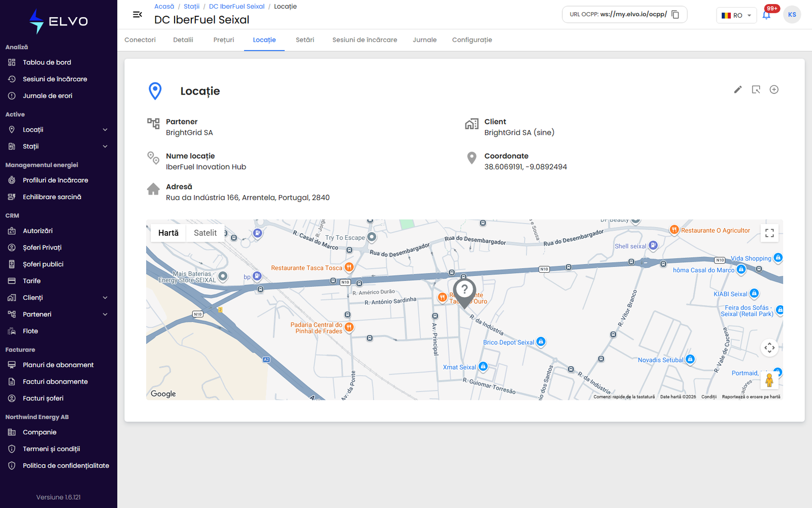812x508 pixels.
Task: Open the DC IberFuel Seixal breadcrumb link
Action: point(236,7)
